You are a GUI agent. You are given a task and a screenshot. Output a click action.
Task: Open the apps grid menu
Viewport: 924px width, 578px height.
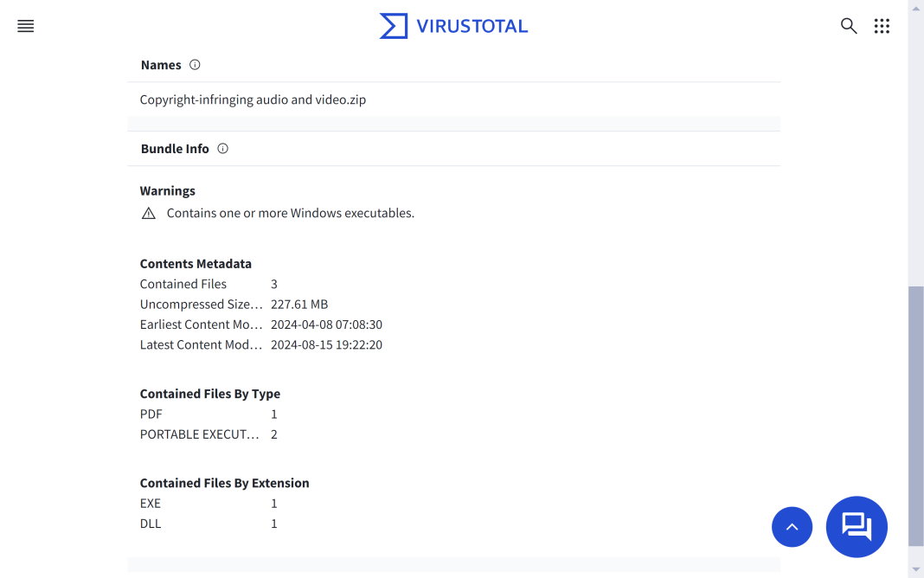coord(882,26)
